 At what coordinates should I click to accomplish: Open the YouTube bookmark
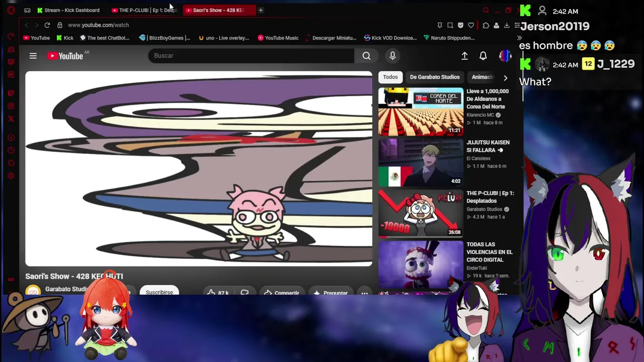[37, 38]
